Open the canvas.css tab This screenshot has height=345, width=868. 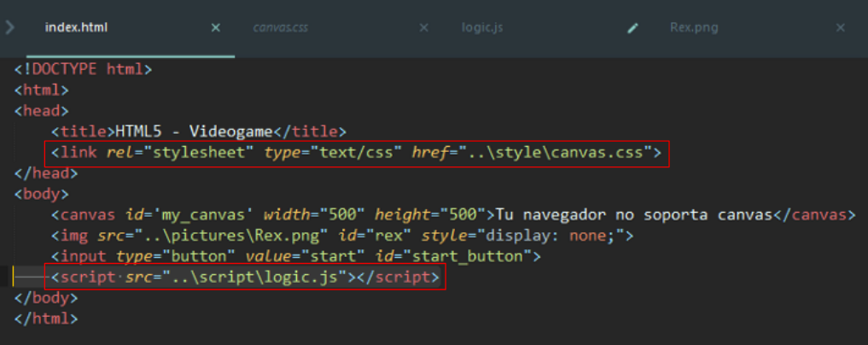[x=281, y=27]
